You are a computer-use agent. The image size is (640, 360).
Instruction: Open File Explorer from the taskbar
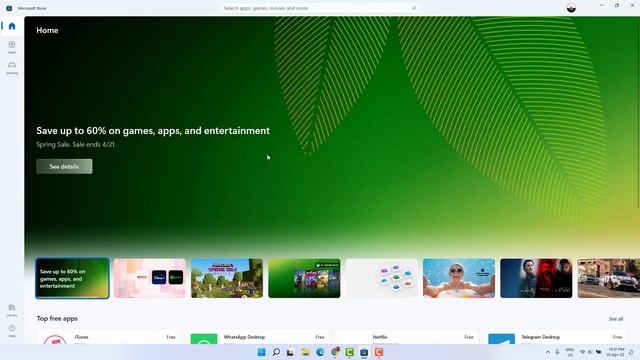(305, 352)
